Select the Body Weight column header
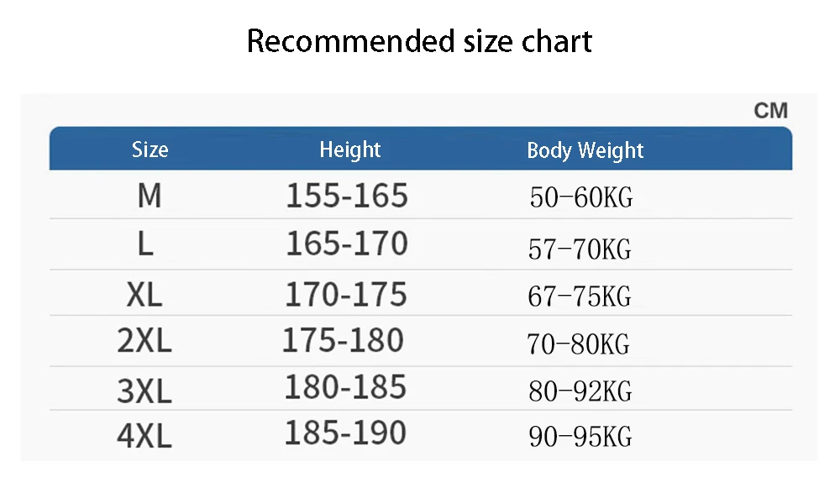The image size is (840, 504). (x=585, y=151)
